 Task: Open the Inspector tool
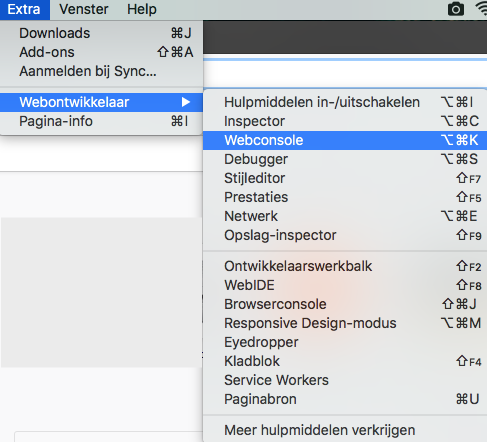(x=345, y=121)
